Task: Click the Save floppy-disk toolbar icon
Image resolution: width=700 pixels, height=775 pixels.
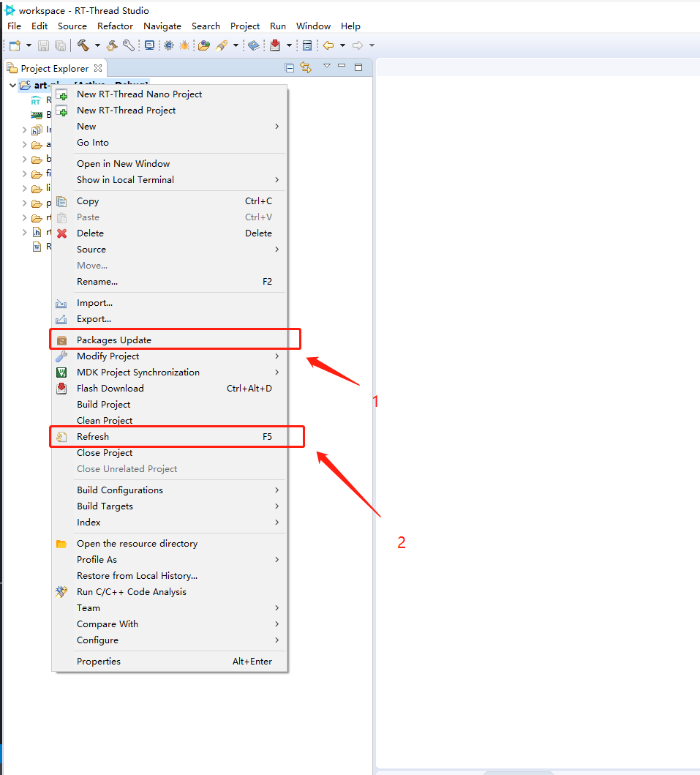Action: click(x=43, y=45)
